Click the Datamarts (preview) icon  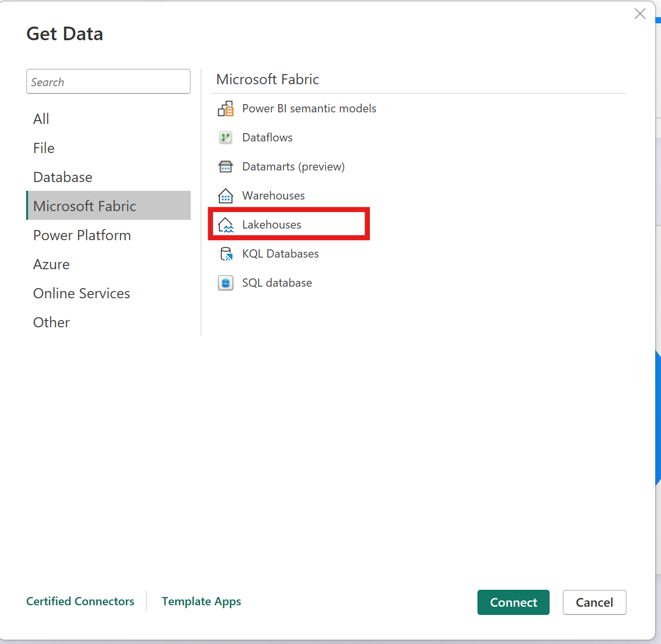tap(226, 167)
